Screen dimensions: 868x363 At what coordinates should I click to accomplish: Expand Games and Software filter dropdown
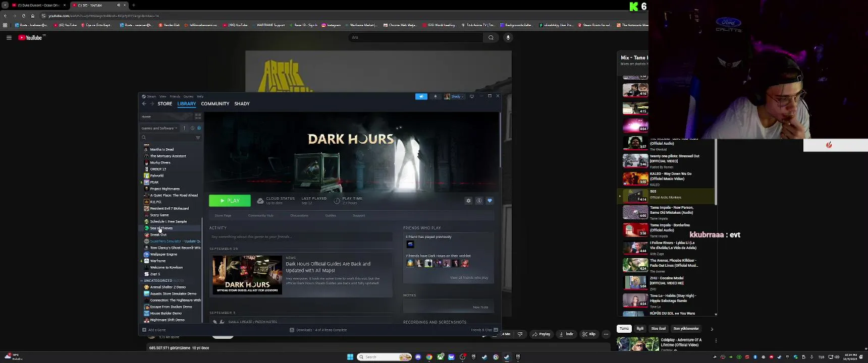(x=159, y=128)
